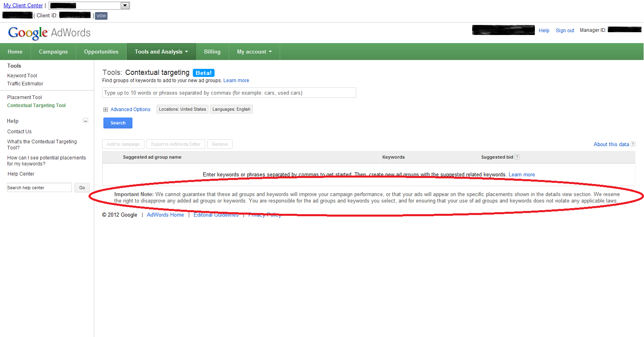This screenshot has height=337, width=644.
Task: Click Suggested bid column header
Action: point(497,157)
